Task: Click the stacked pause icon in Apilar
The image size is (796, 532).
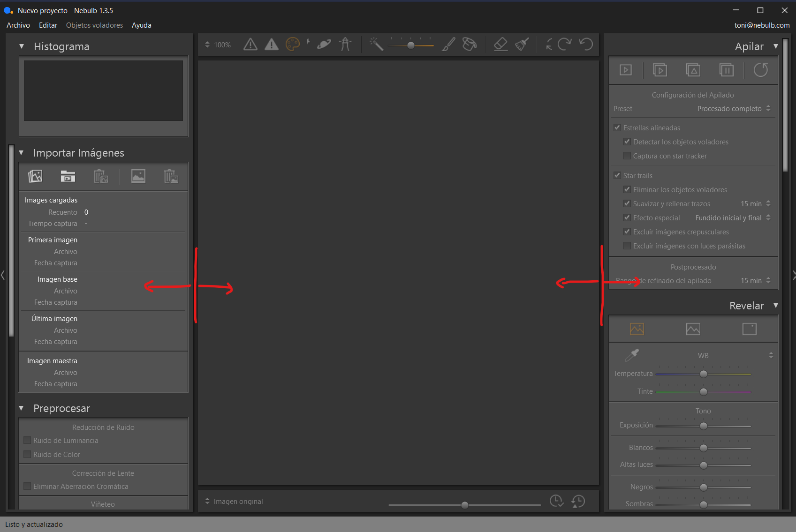Action: (x=727, y=70)
